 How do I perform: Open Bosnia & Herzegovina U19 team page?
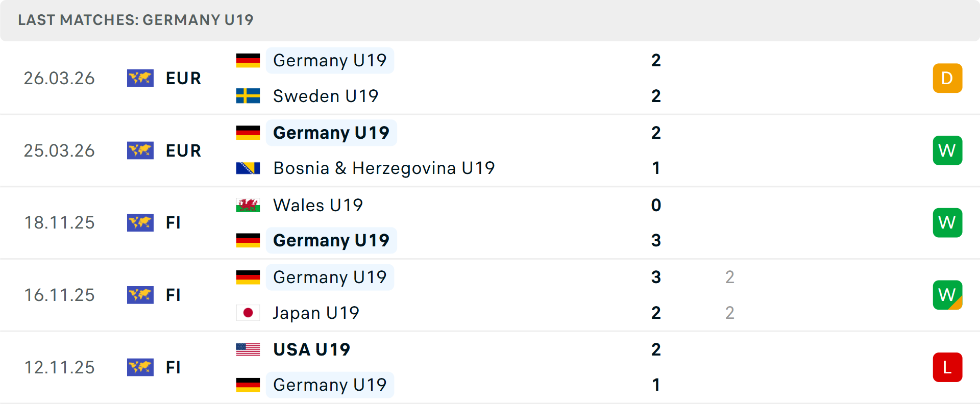(x=384, y=168)
